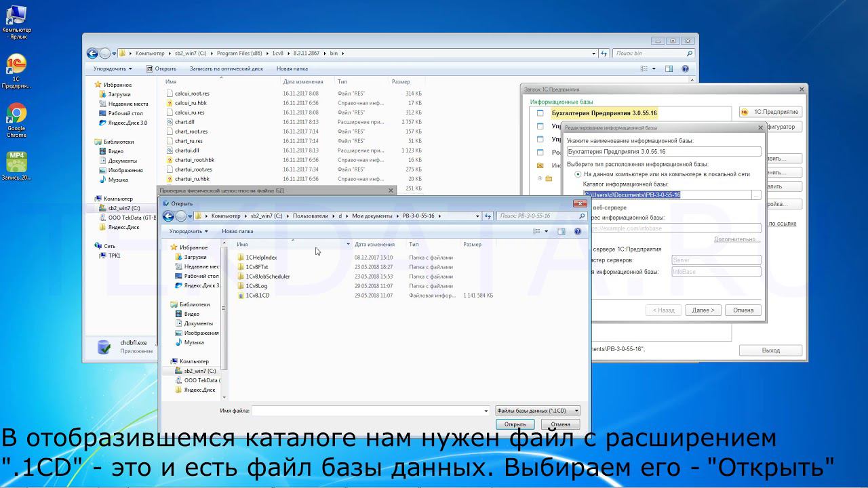Image resolution: width=868 pixels, height=488 pixels.
Task: Open the 1CHelpIndex folder in dialog
Action: (x=261, y=258)
